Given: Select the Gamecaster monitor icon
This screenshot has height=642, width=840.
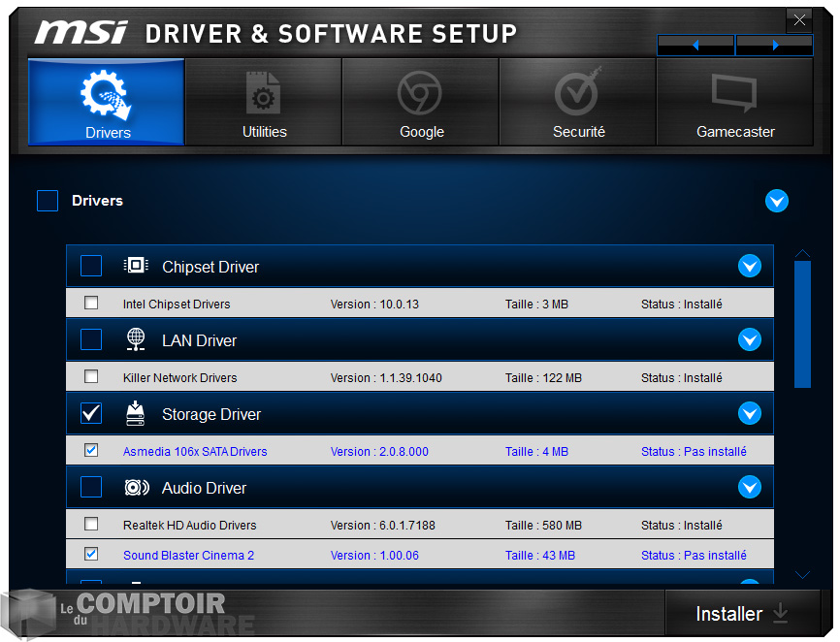Looking at the screenshot, I should click(734, 92).
